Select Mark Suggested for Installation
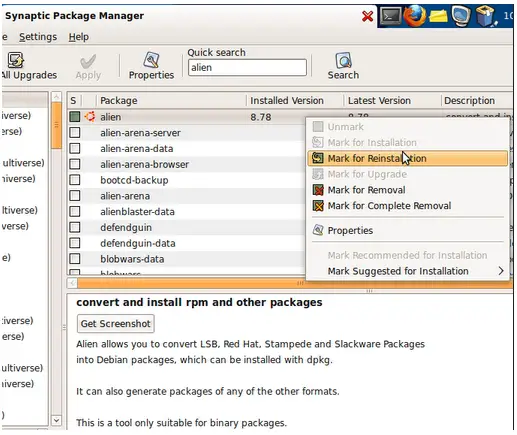 pyautogui.click(x=407, y=271)
